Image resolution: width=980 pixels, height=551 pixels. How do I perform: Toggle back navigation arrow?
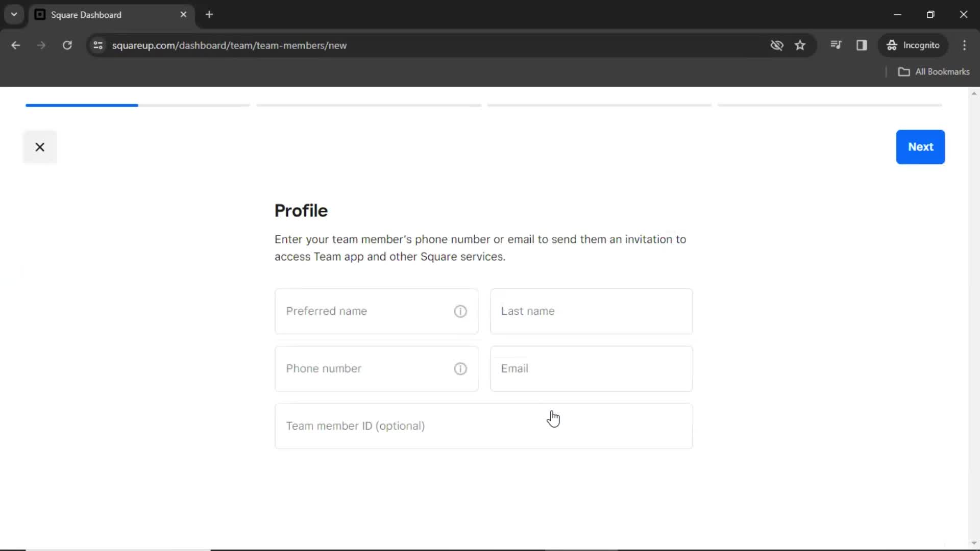16,45
